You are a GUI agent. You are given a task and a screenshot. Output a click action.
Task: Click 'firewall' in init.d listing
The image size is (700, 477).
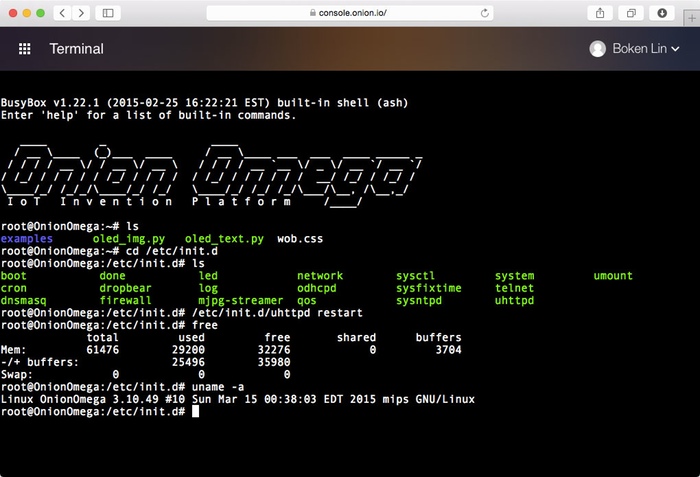tap(125, 301)
